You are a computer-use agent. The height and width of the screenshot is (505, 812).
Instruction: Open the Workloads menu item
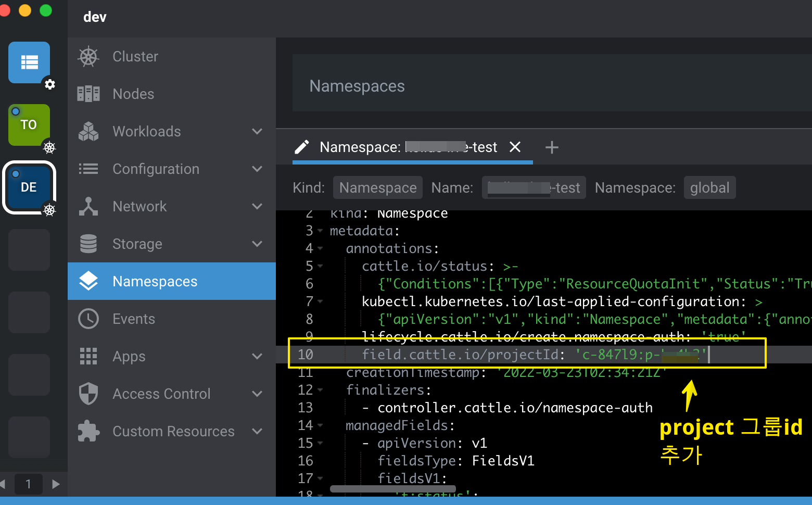tap(172, 131)
